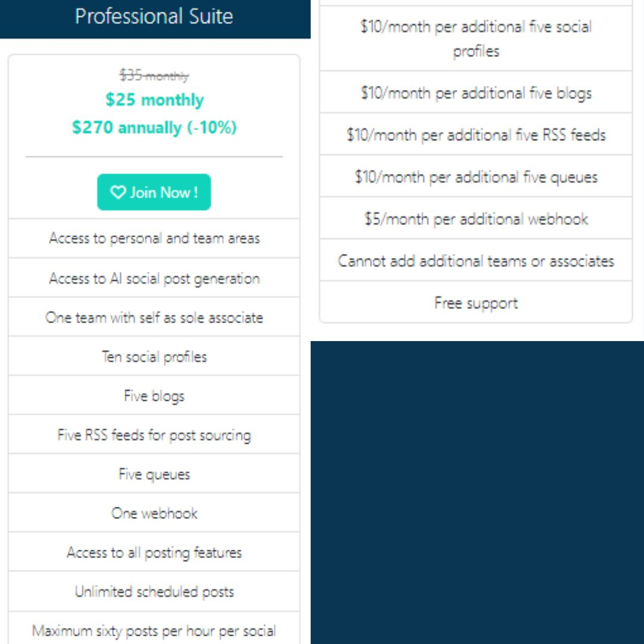Click Access to all posting features row
The height and width of the screenshot is (644, 644).
tap(154, 552)
